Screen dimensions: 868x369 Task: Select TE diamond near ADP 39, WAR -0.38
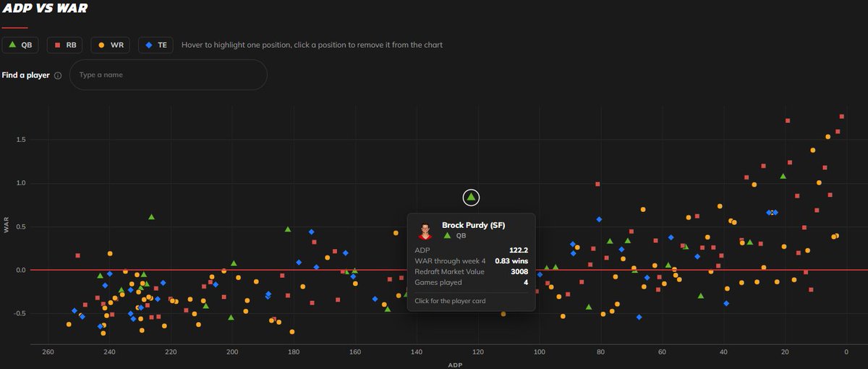pos(726,303)
